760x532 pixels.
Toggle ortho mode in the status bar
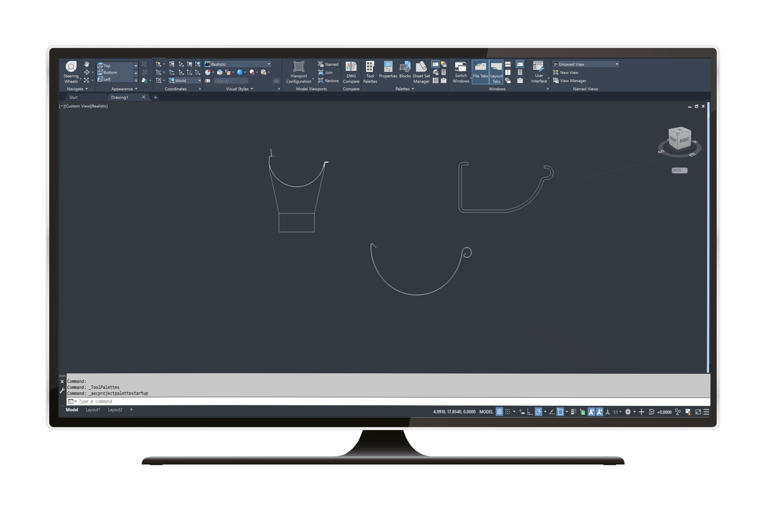(530, 412)
